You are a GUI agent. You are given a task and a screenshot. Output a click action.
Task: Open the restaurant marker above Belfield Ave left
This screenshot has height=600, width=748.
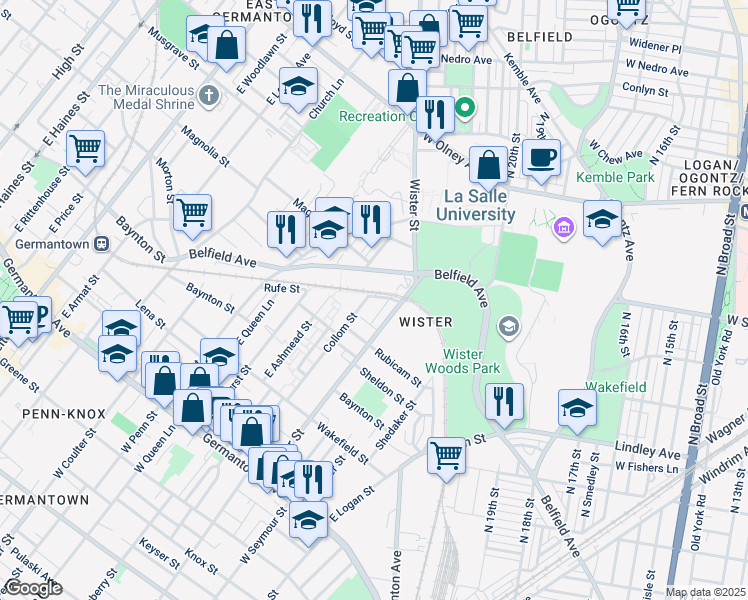pyautogui.click(x=286, y=230)
